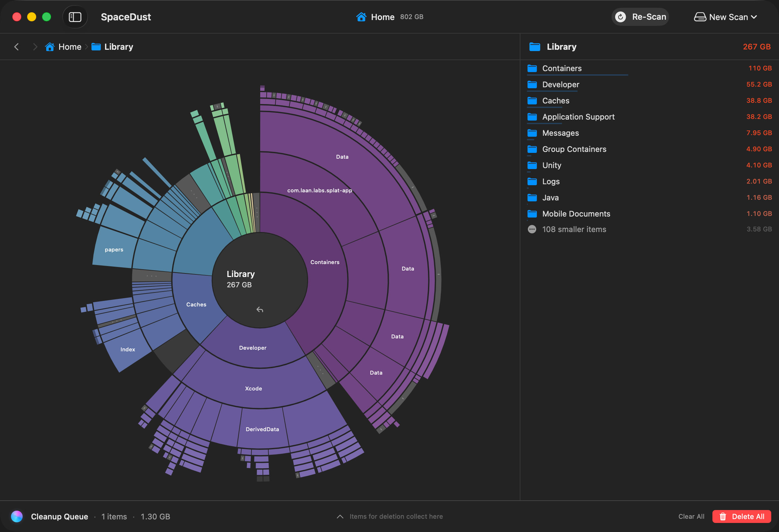Click the Cleanup Queue orb icon
This screenshot has height=532, width=779.
17,516
